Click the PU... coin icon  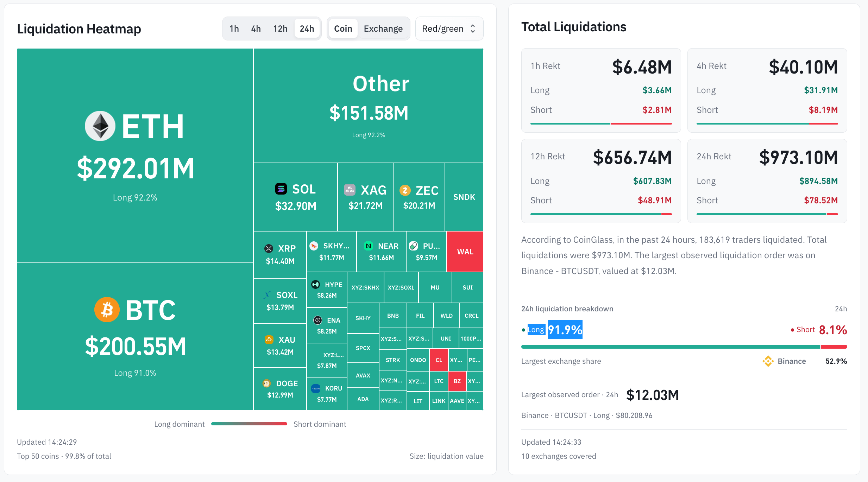(414, 246)
